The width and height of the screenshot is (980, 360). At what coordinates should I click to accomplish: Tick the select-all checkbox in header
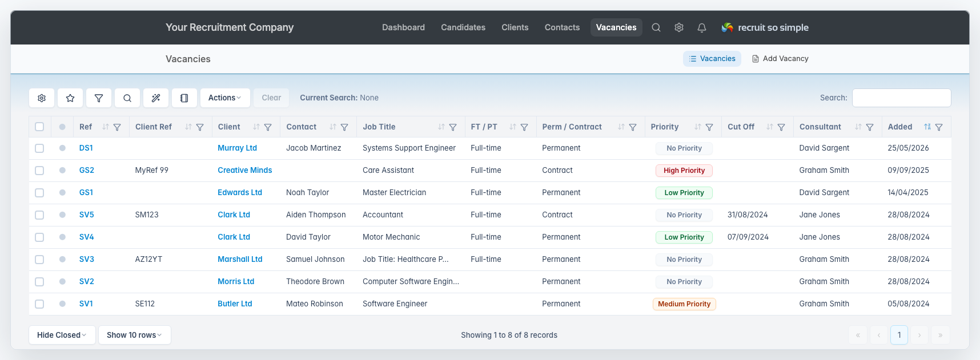[39, 127]
